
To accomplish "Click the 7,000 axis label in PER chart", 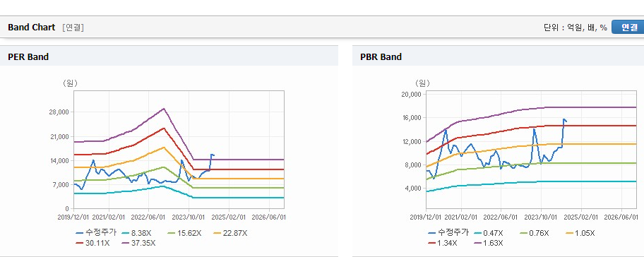I will [61, 185].
